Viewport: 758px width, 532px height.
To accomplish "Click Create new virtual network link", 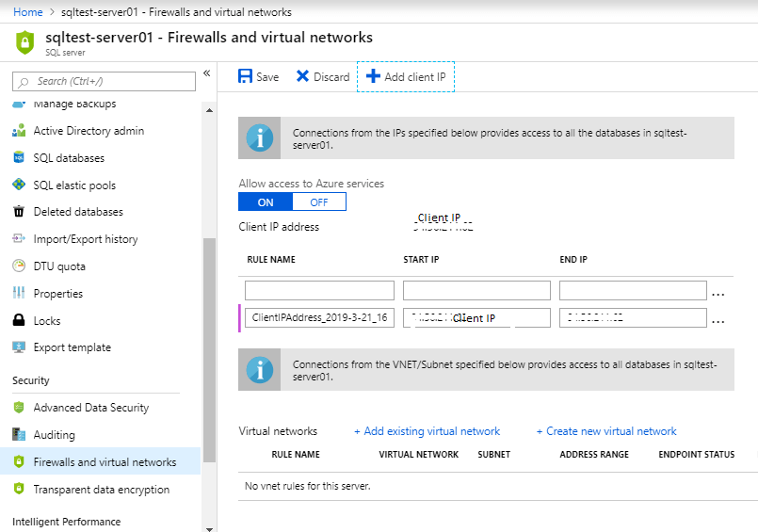I will (x=606, y=431).
